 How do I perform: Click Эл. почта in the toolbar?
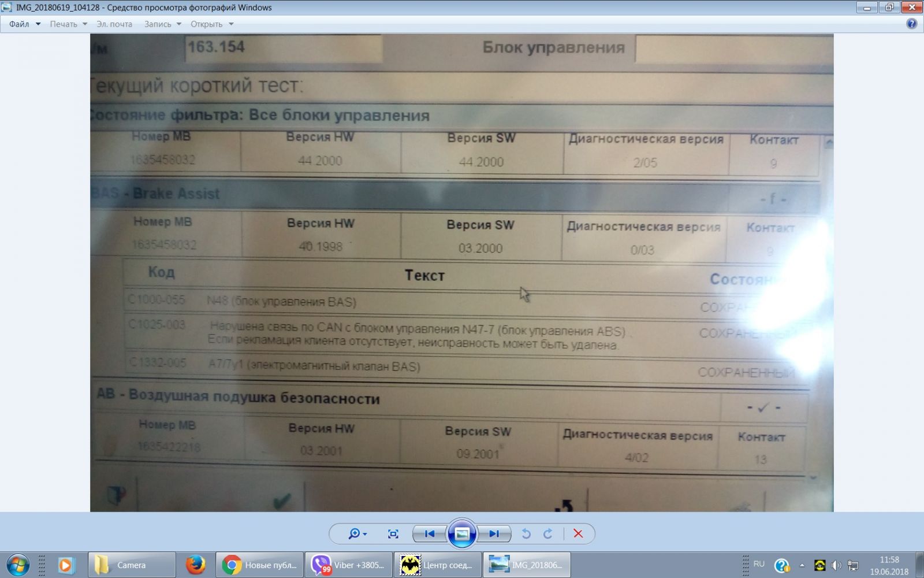pos(114,24)
